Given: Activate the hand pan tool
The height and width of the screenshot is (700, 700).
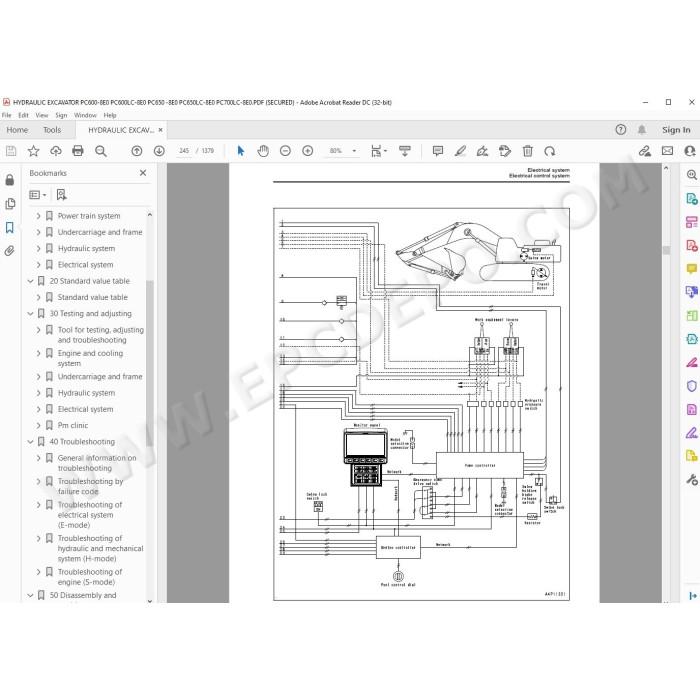Looking at the screenshot, I should (263, 151).
